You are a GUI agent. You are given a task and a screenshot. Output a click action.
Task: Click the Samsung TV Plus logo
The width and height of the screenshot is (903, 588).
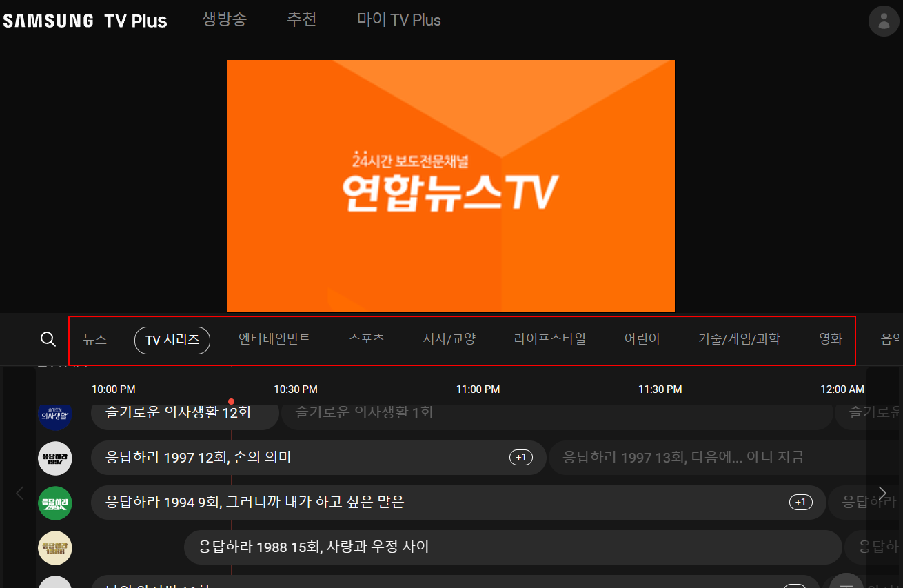[x=85, y=21]
